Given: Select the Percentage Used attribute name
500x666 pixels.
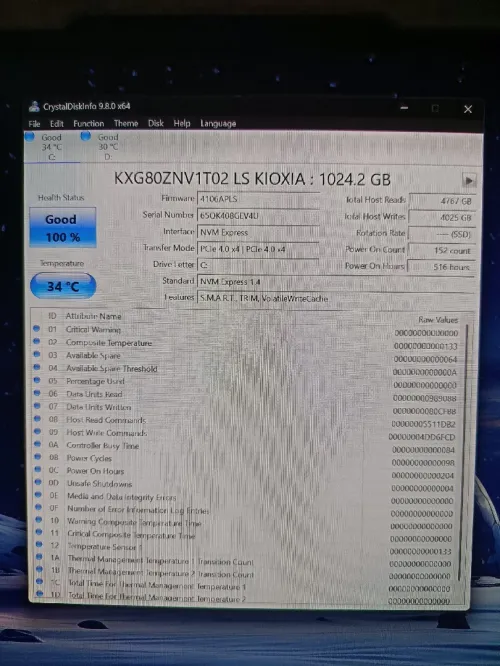Looking at the screenshot, I should tap(95, 381).
